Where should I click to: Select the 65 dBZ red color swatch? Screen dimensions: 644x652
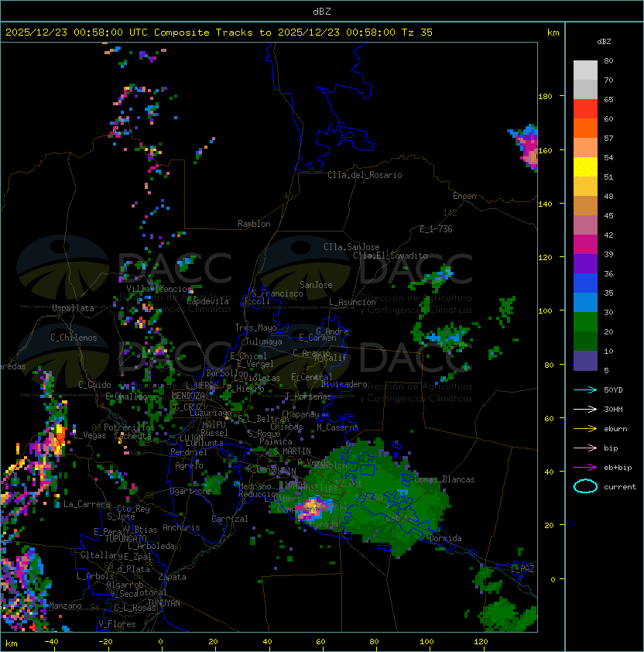[x=585, y=108]
